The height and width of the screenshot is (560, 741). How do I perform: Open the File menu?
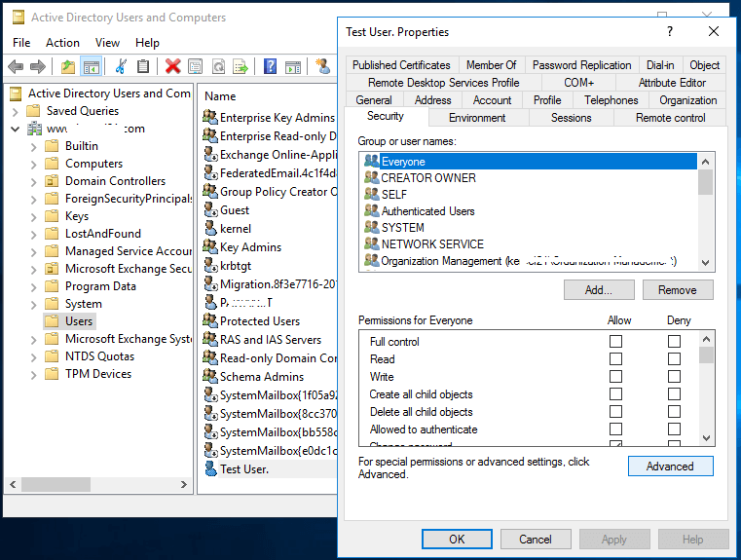[x=21, y=43]
